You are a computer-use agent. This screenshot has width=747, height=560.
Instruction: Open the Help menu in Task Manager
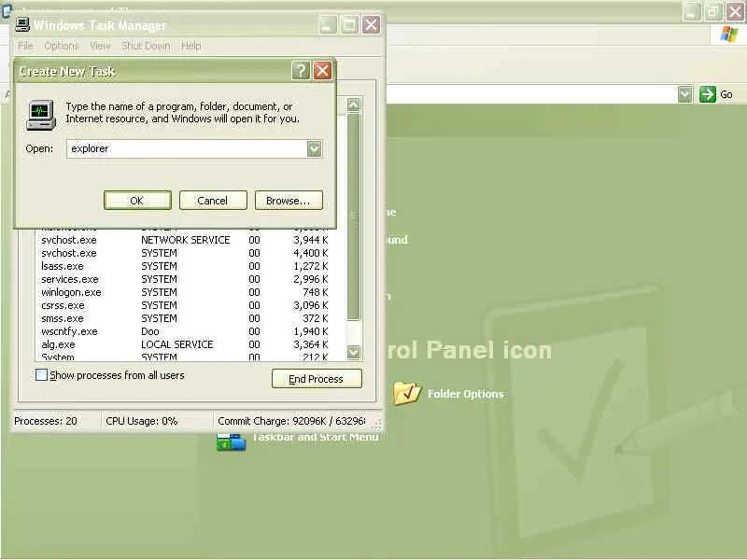191,46
